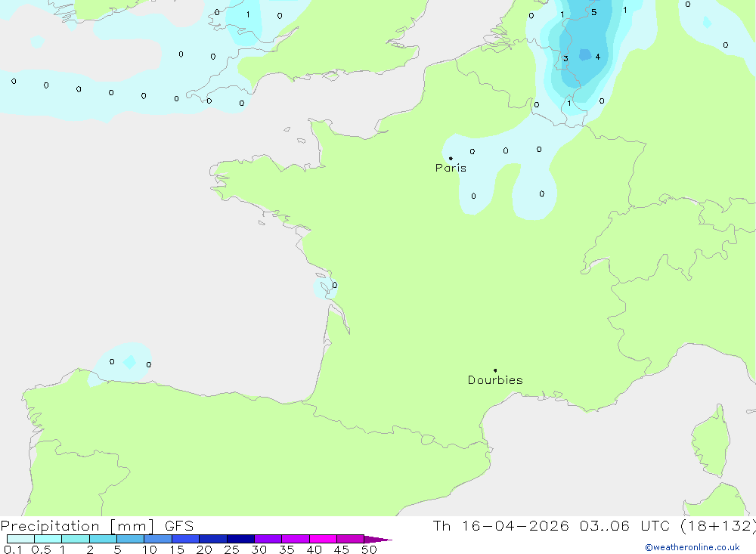Select the black dot marking Paris

[451, 158]
